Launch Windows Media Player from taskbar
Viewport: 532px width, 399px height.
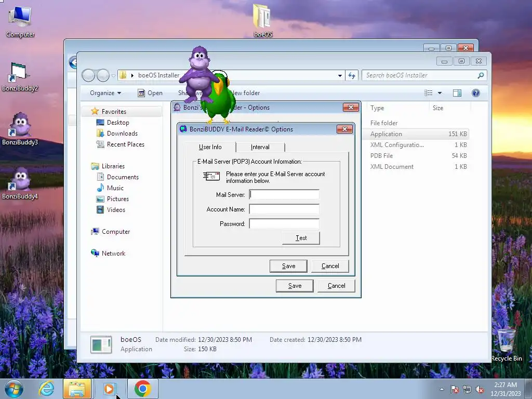(x=109, y=389)
